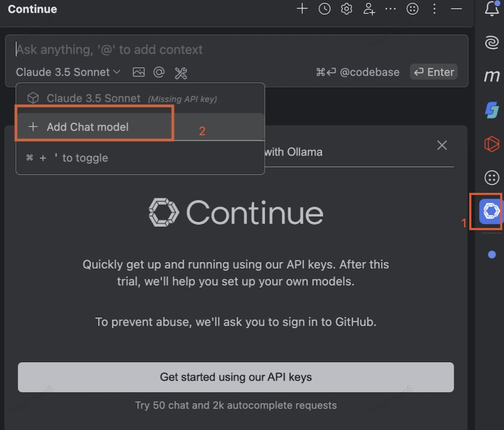
Task: Click the add-user account icon
Action: coord(369,9)
